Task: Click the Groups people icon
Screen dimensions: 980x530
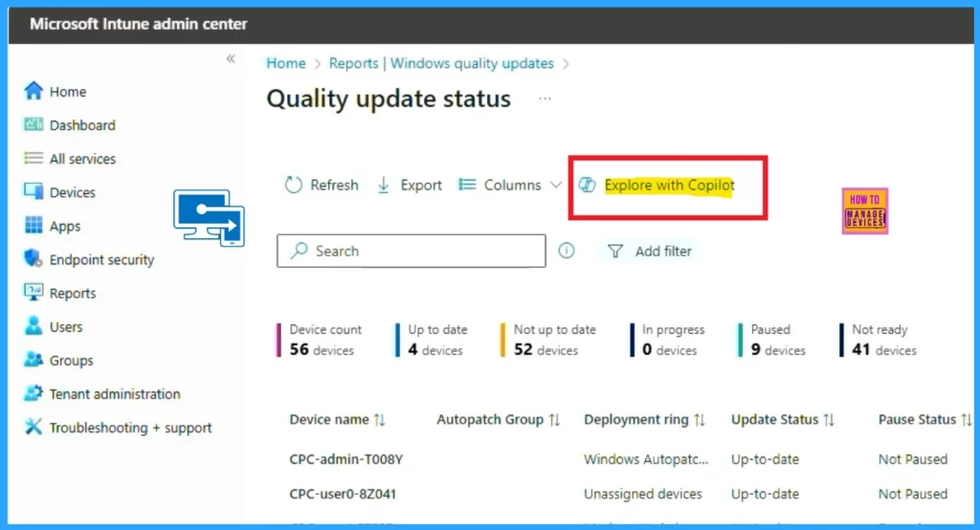Action: pyautogui.click(x=33, y=360)
